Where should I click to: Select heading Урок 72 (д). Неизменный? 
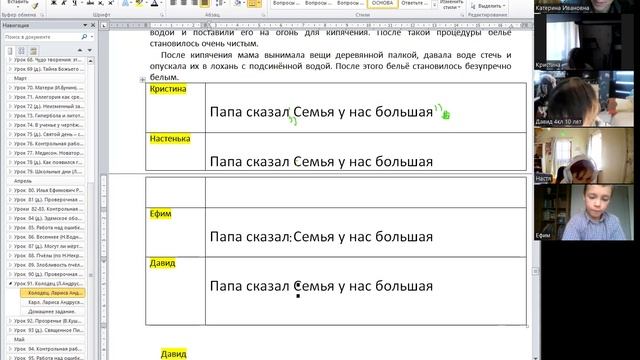(49, 106)
